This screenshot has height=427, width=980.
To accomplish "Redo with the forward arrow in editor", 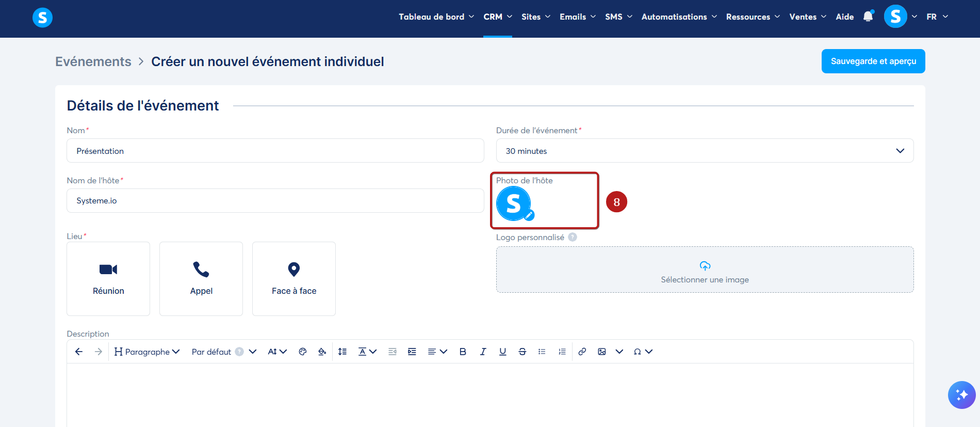I will coord(99,352).
